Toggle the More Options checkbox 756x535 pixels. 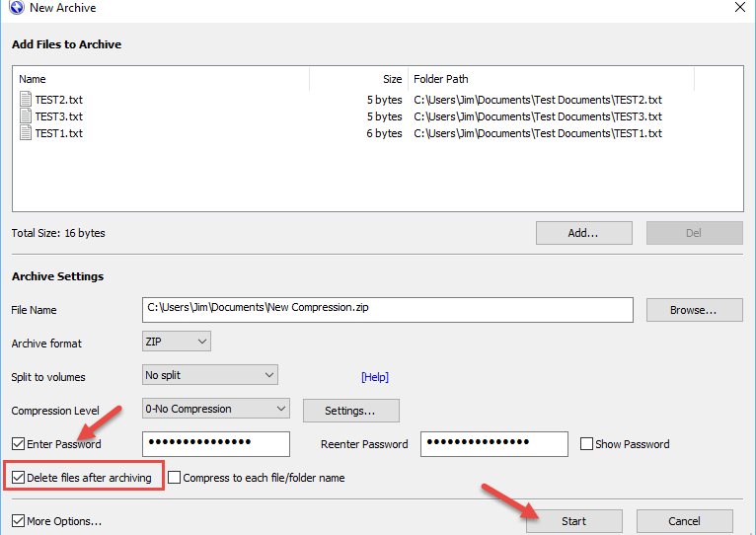tap(19, 521)
